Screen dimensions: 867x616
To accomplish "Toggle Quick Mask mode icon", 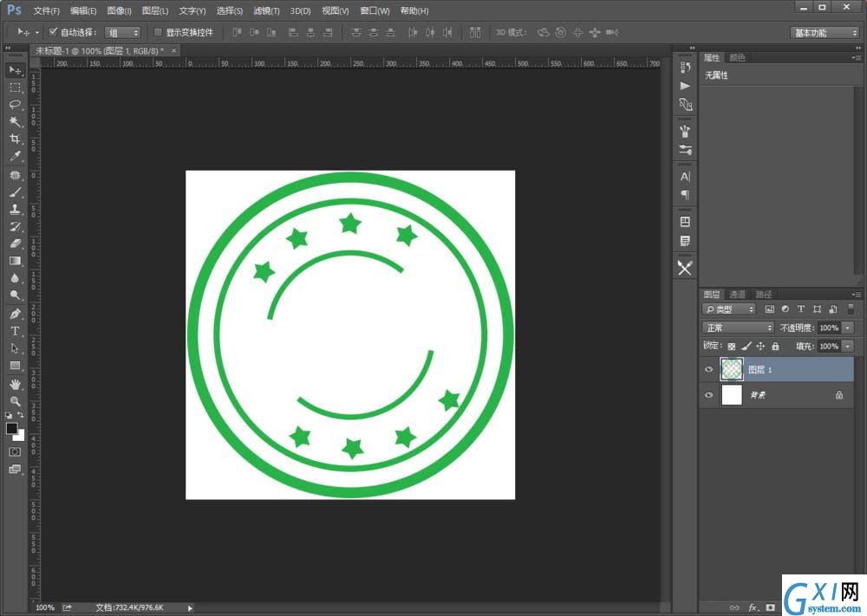I will click(15, 452).
